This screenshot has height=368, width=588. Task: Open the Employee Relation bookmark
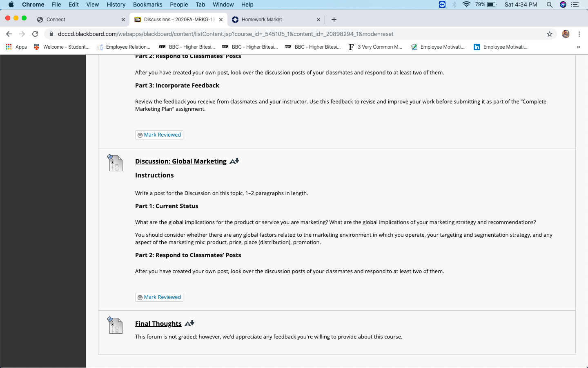(x=123, y=47)
